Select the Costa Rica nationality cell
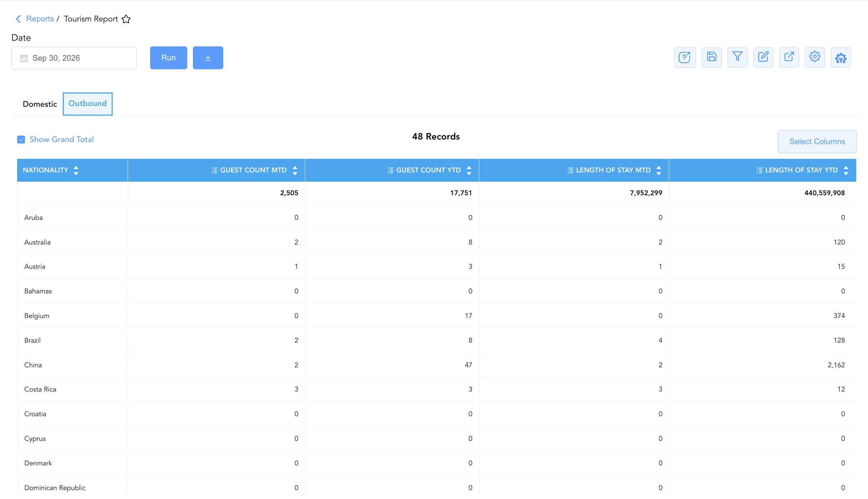The height and width of the screenshot is (499, 868). pos(73,389)
